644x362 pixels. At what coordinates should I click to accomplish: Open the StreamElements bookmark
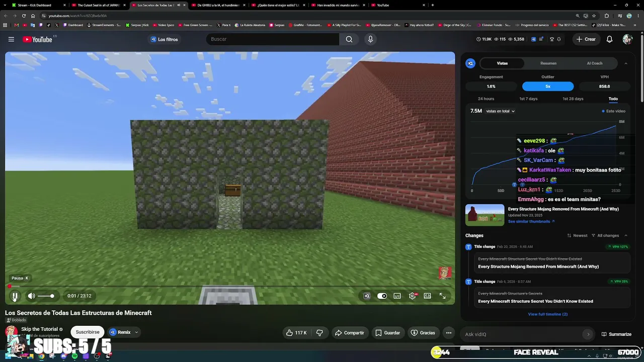pos(105,25)
